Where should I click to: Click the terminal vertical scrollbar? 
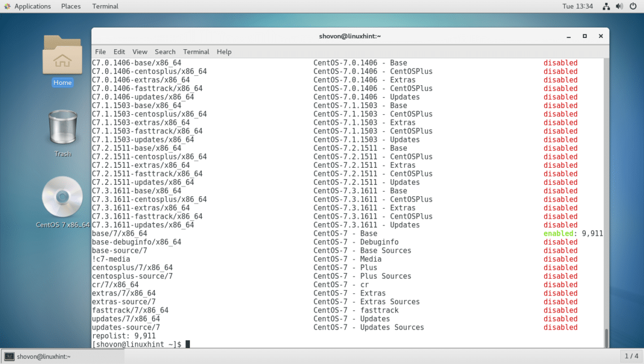[606, 337]
